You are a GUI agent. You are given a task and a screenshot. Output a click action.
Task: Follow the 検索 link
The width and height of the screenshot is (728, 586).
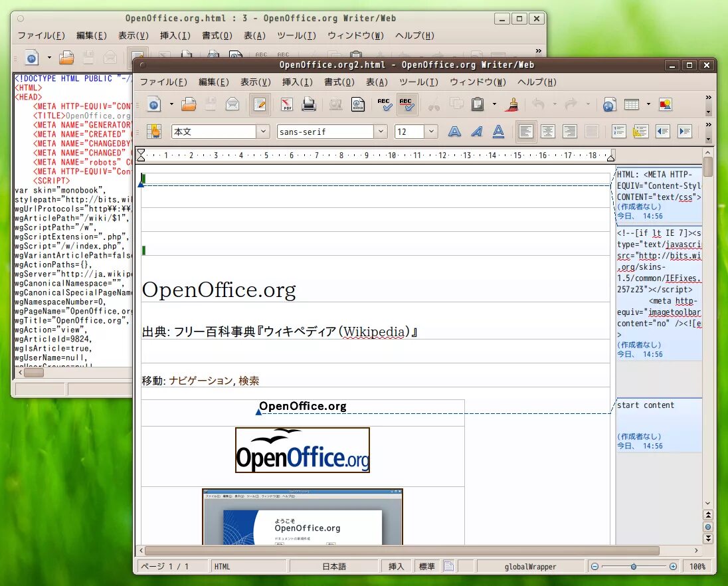point(249,381)
